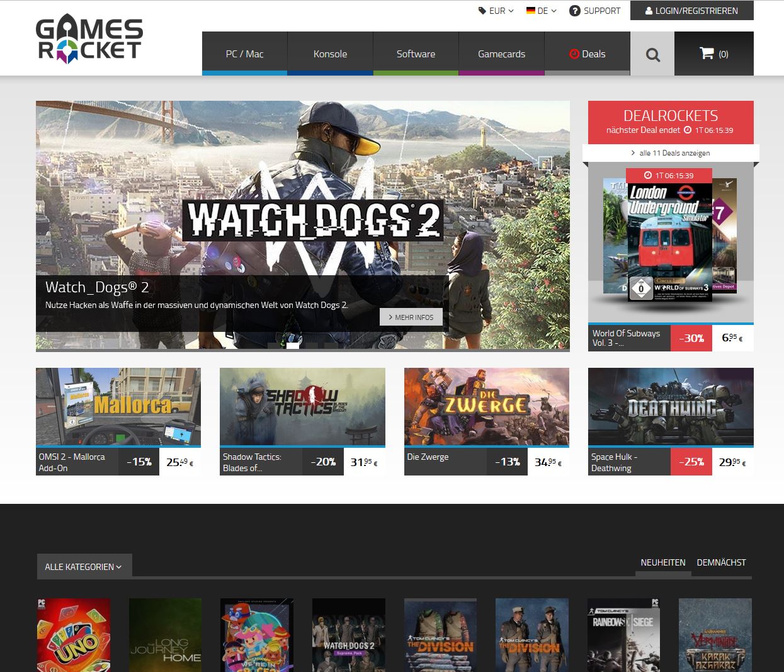The image size is (784, 672).
Task: Switch to the Neuheiten tab
Action: [663, 562]
